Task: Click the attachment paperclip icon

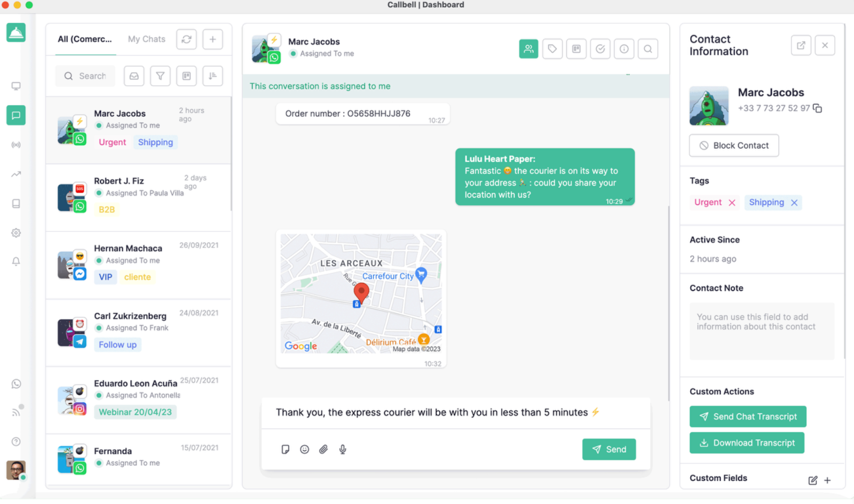Action: (x=323, y=449)
